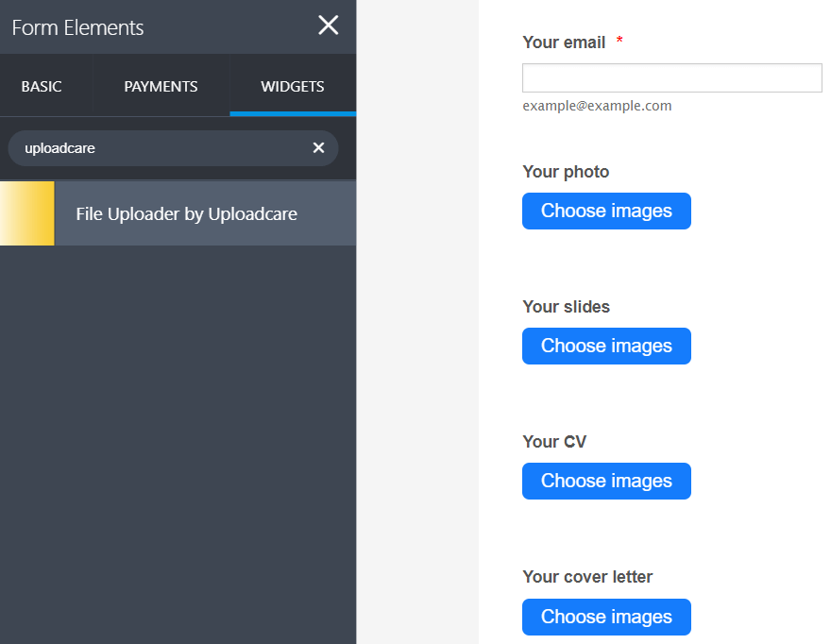
Task: Click Choose images under Your slides
Action: [x=606, y=346]
